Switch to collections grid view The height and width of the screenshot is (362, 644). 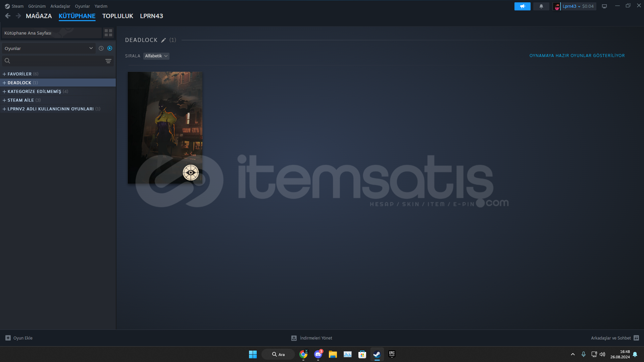(108, 33)
